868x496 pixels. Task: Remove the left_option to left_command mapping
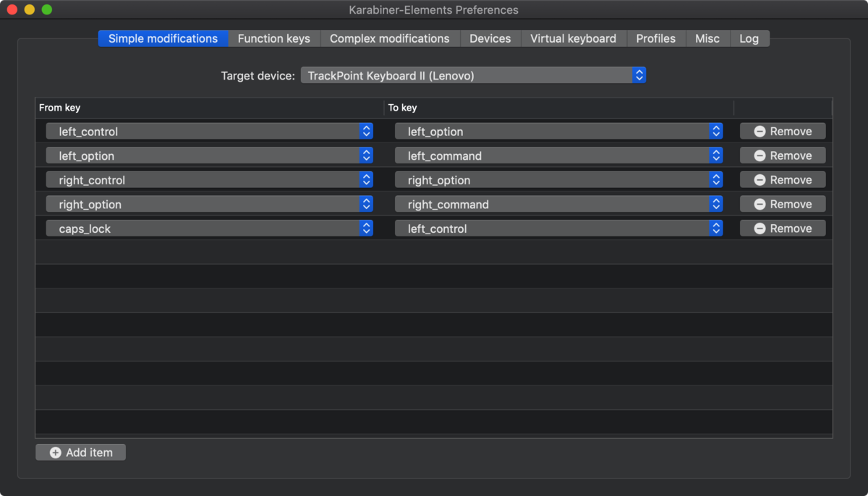click(783, 155)
